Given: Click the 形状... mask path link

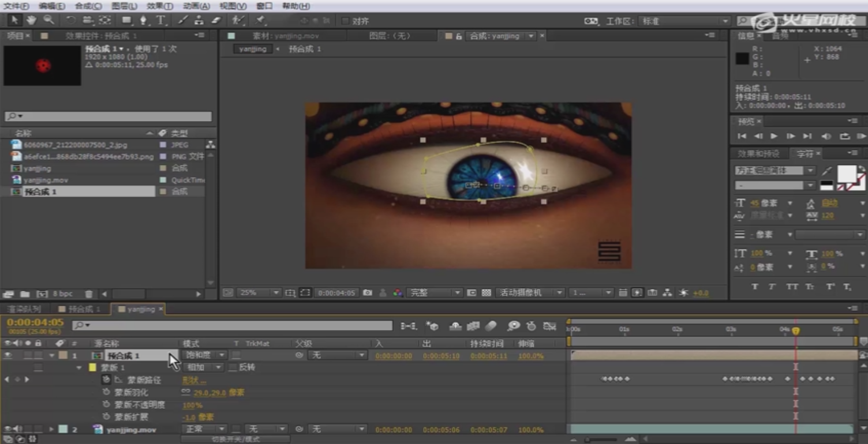Looking at the screenshot, I should (194, 380).
